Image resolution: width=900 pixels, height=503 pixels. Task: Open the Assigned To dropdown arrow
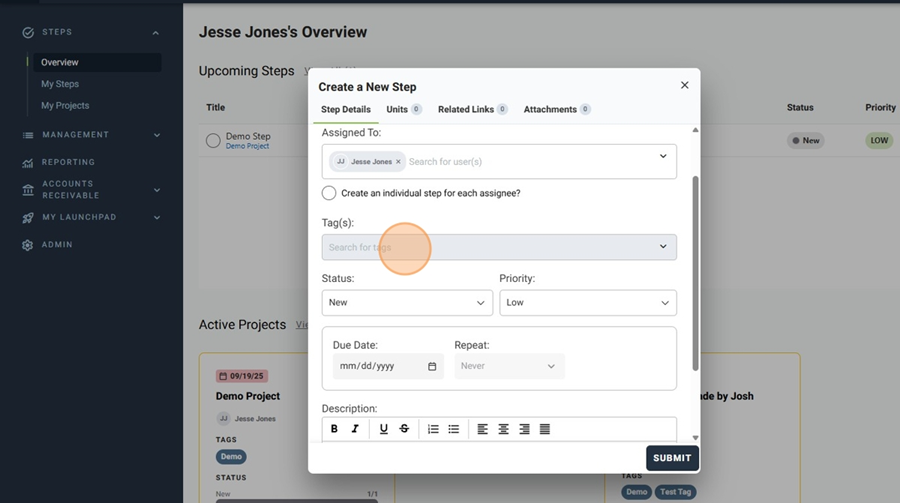point(663,156)
